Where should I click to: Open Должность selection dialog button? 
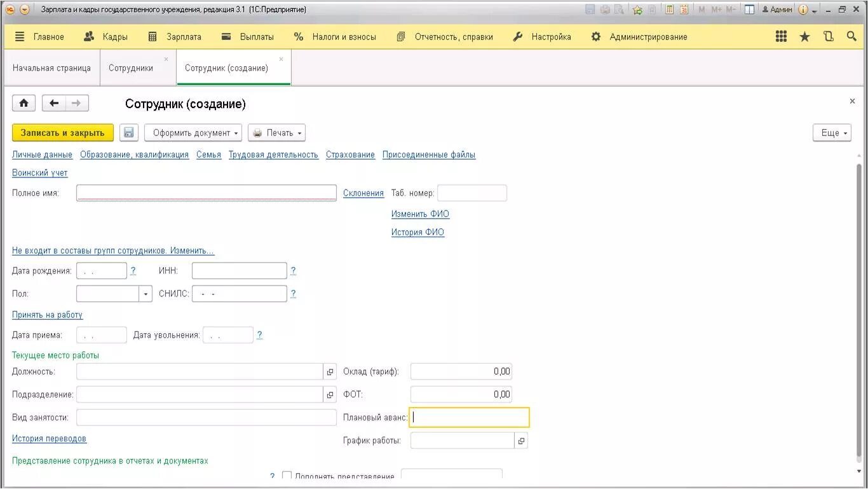pos(330,372)
